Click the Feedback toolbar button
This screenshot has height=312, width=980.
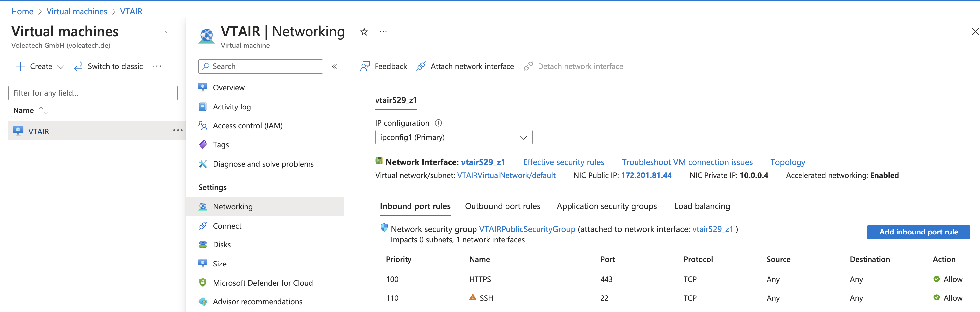pyautogui.click(x=383, y=67)
